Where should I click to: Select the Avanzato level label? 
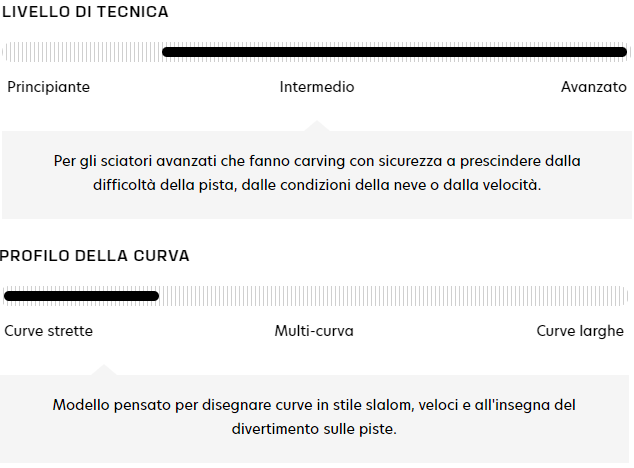point(594,87)
